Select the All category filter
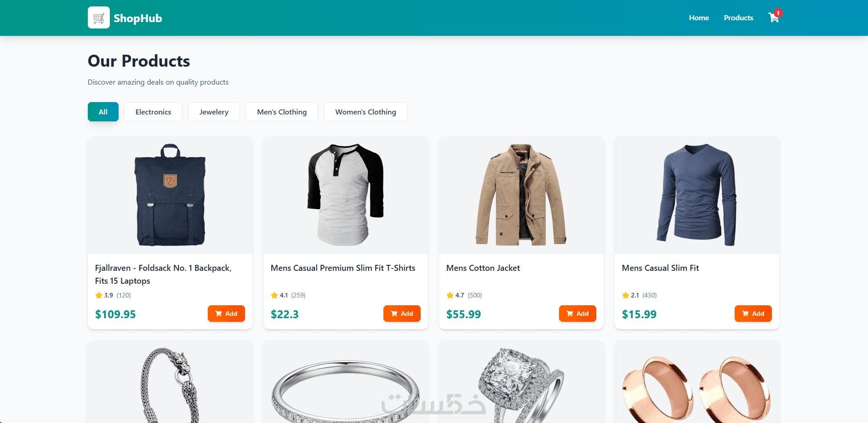The height and width of the screenshot is (423, 868). [103, 112]
